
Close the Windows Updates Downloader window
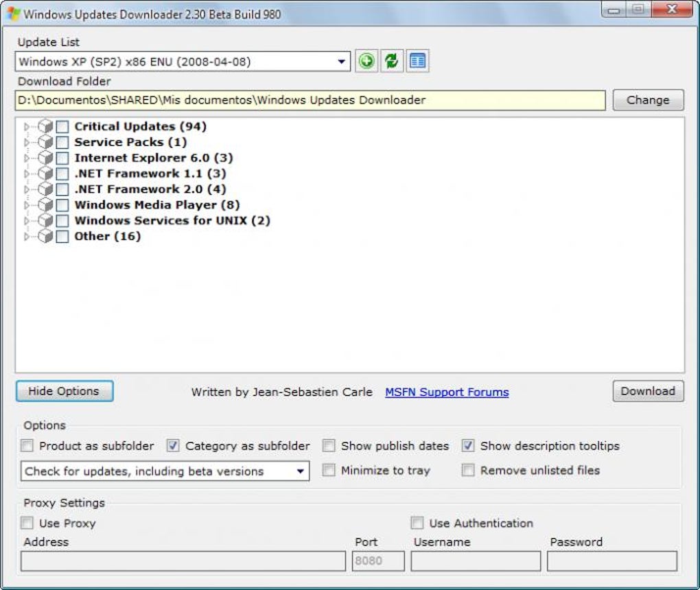[671, 10]
